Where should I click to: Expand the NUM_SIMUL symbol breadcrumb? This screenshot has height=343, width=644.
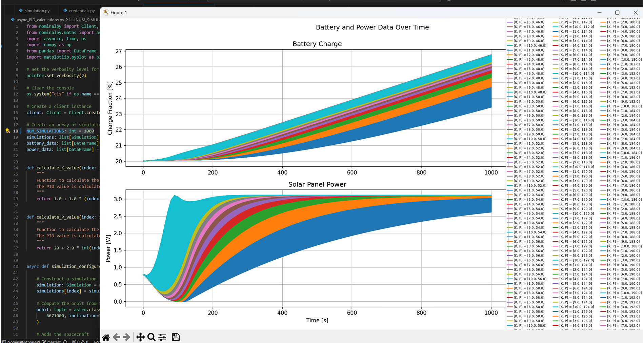pos(87,20)
